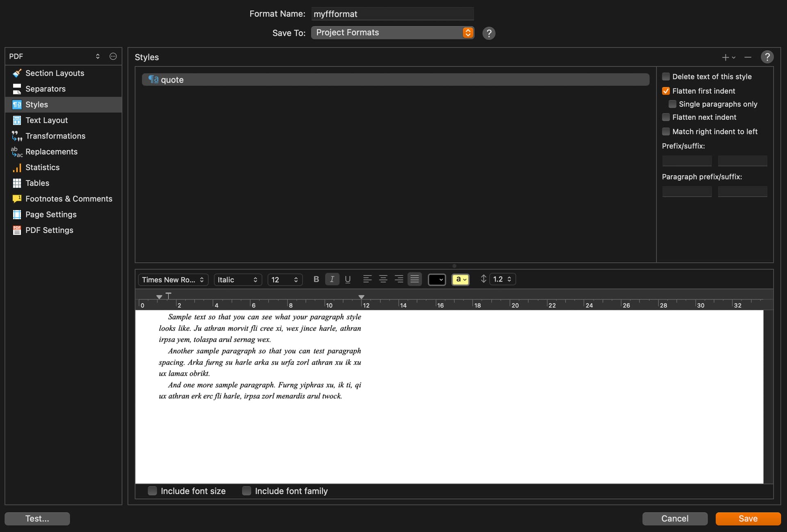This screenshot has width=787, height=532.
Task: Enable Delete text of this style
Action: (666, 77)
